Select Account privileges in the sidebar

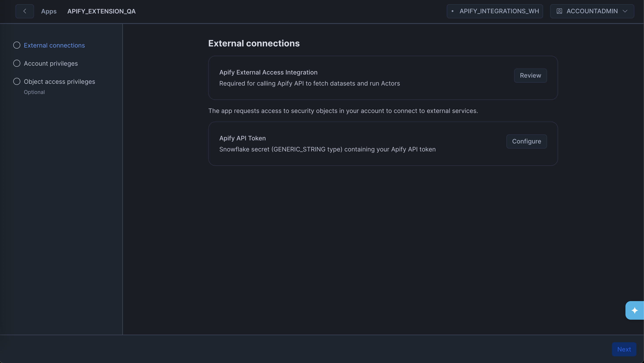[x=51, y=63]
